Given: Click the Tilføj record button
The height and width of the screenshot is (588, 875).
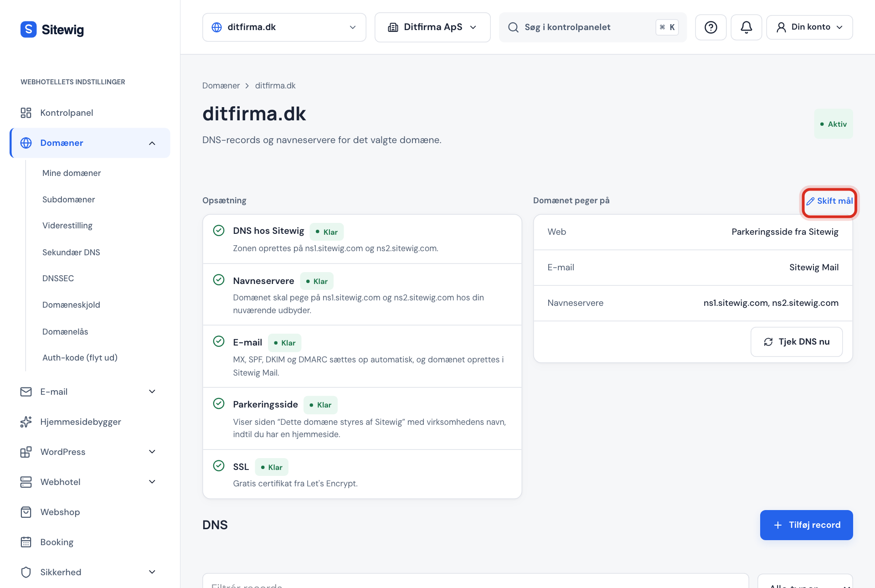Looking at the screenshot, I should [x=806, y=525].
